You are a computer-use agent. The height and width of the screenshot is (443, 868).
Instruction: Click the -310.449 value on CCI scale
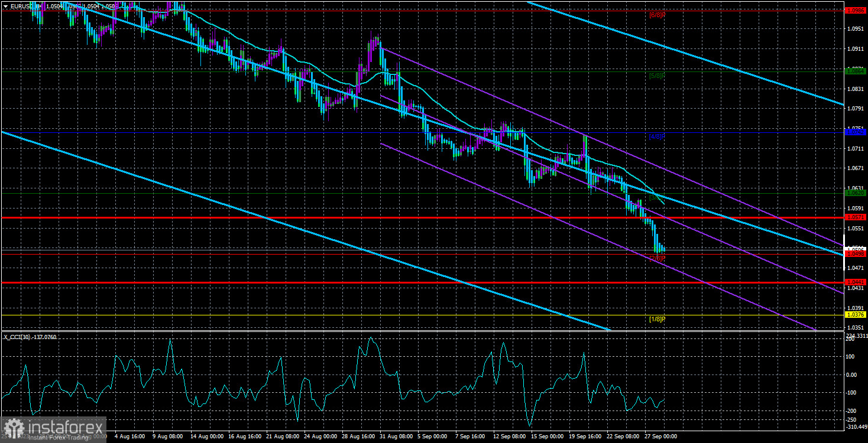[856, 426]
